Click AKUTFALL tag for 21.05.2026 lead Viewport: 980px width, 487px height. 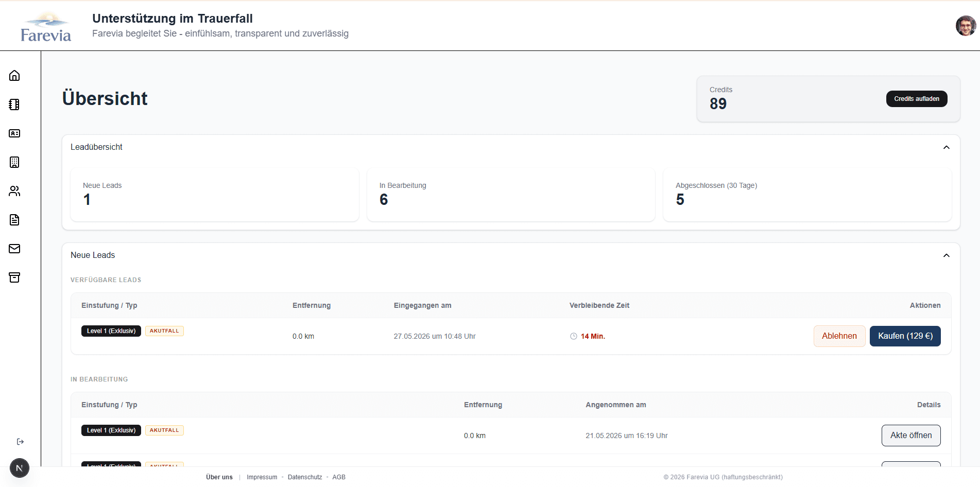click(164, 430)
